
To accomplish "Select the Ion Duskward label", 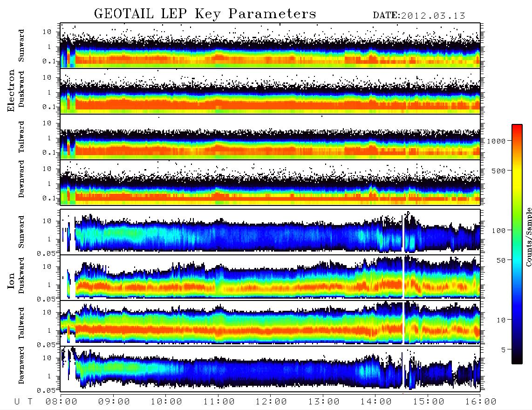I will (21, 276).
